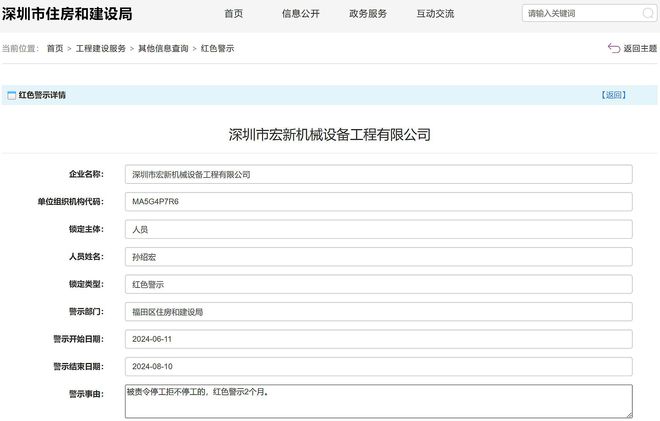Click the return-to-theme arrow icon
Screen dimensions: 660x421
[614, 48]
